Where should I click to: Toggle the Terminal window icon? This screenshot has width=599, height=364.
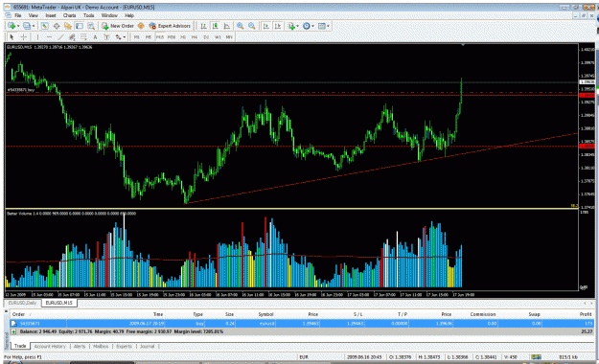click(x=80, y=26)
